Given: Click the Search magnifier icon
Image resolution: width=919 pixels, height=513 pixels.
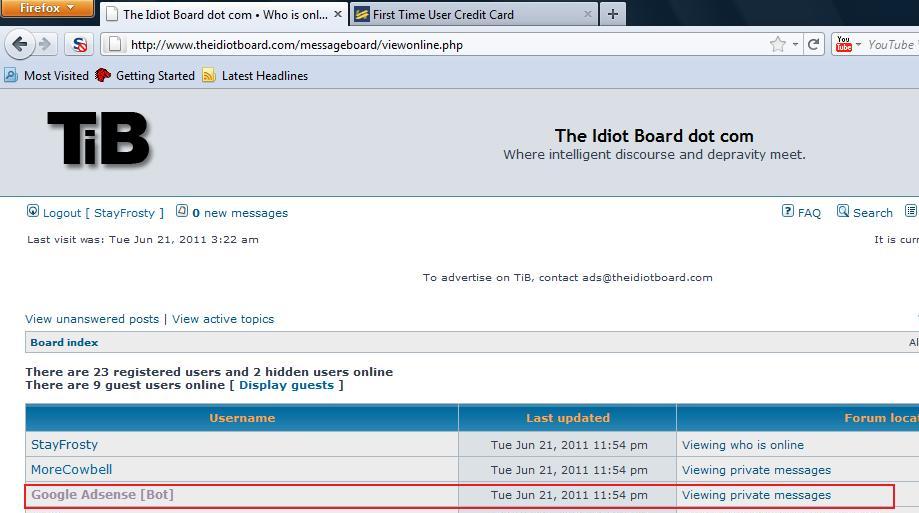Looking at the screenshot, I should pos(843,211).
